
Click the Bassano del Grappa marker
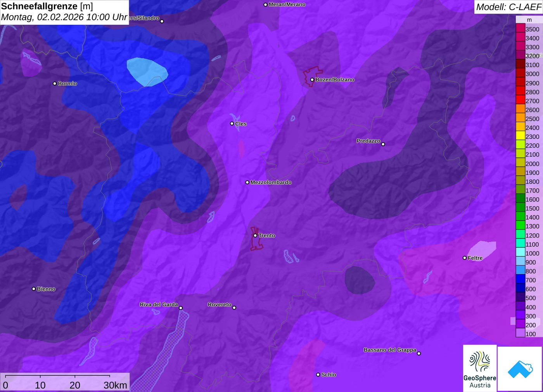(419, 353)
